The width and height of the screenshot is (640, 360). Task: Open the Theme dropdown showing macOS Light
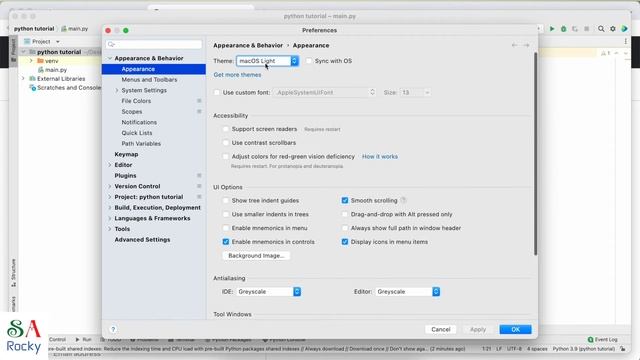tap(267, 61)
